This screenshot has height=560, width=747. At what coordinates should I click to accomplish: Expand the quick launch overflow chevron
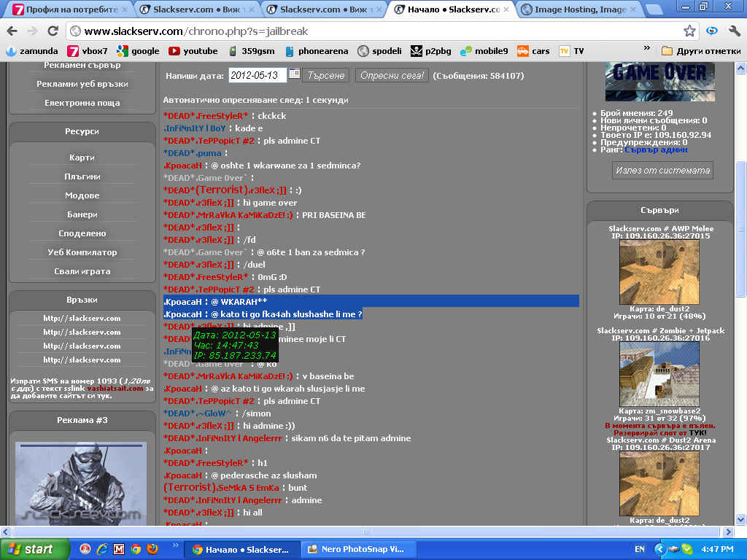pos(175,545)
